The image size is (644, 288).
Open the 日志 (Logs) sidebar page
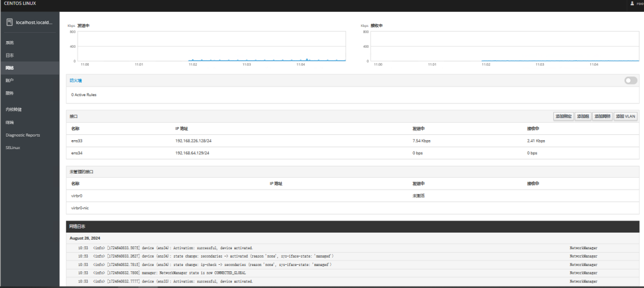point(10,55)
